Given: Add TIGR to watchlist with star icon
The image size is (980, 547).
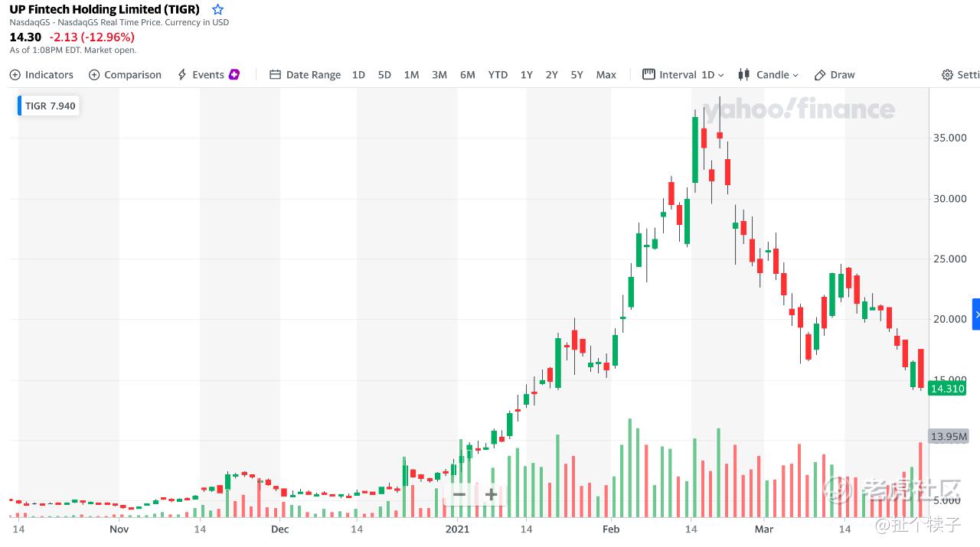Looking at the screenshot, I should (217, 9).
